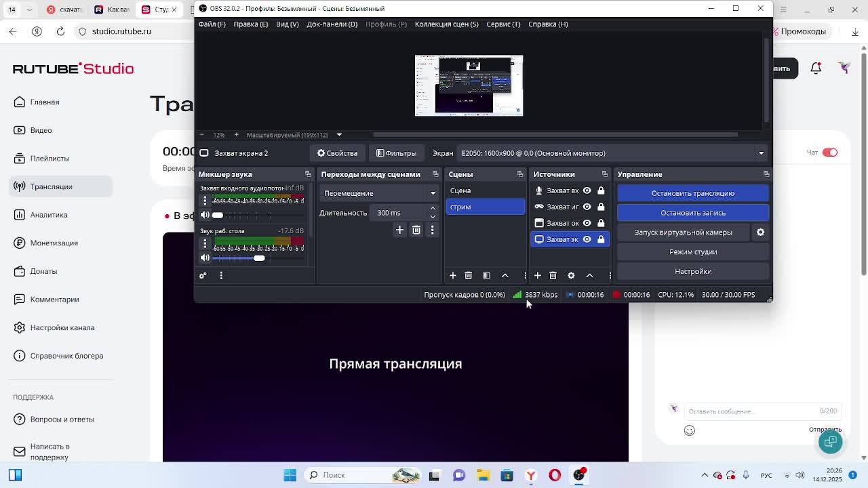Click Режим студии button
The width and height of the screenshot is (868, 488).
tap(693, 251)
